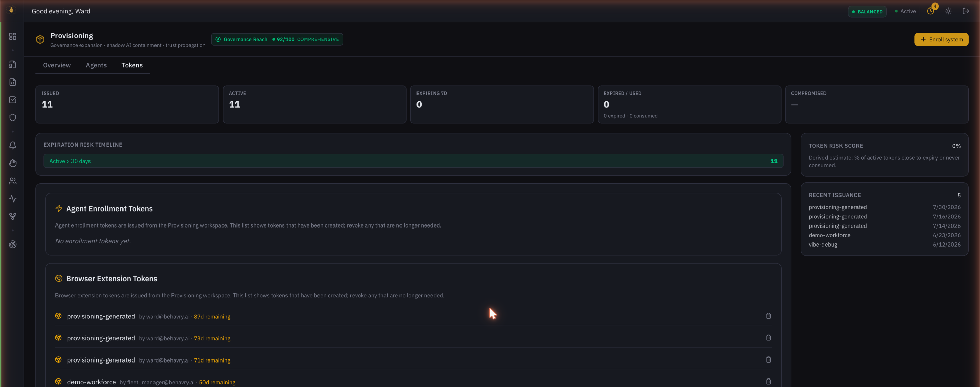Open the sidebar radar target icon
This screenshot has height=387, width=980.
point(13,245)
